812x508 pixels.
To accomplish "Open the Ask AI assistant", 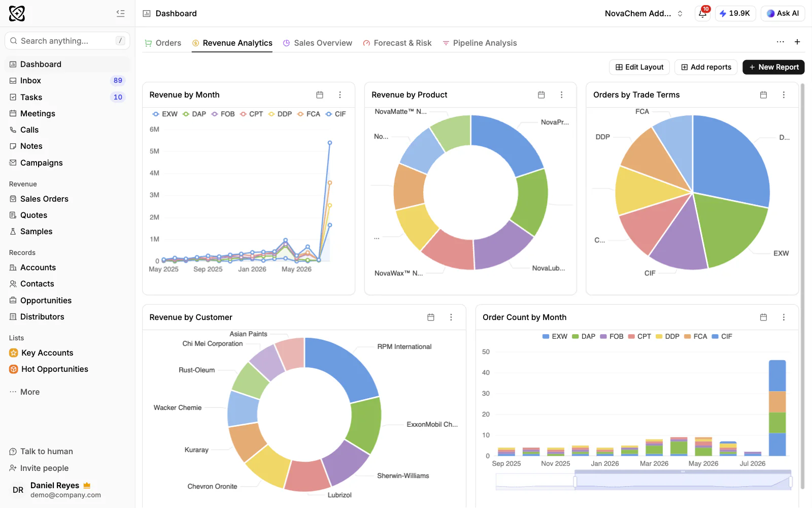I will pyautogui.click(x=783, y=14).
